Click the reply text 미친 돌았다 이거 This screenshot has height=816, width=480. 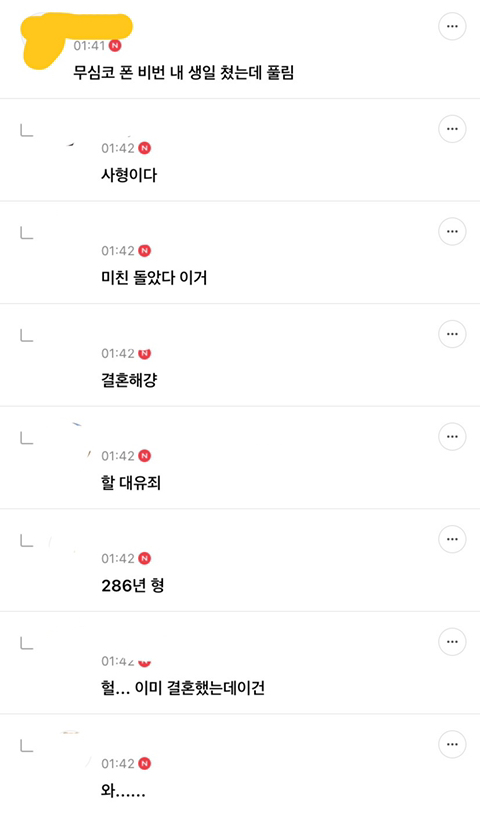pos(154,277)
